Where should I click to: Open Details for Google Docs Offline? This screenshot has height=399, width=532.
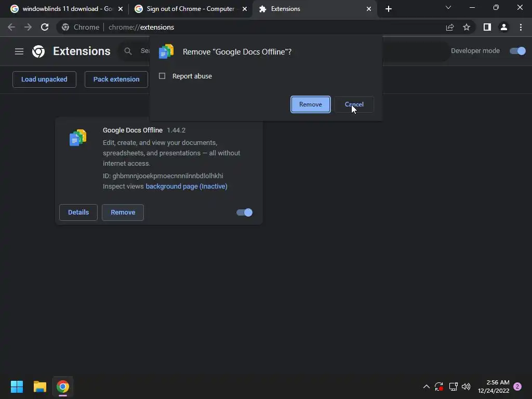(78, 212)
